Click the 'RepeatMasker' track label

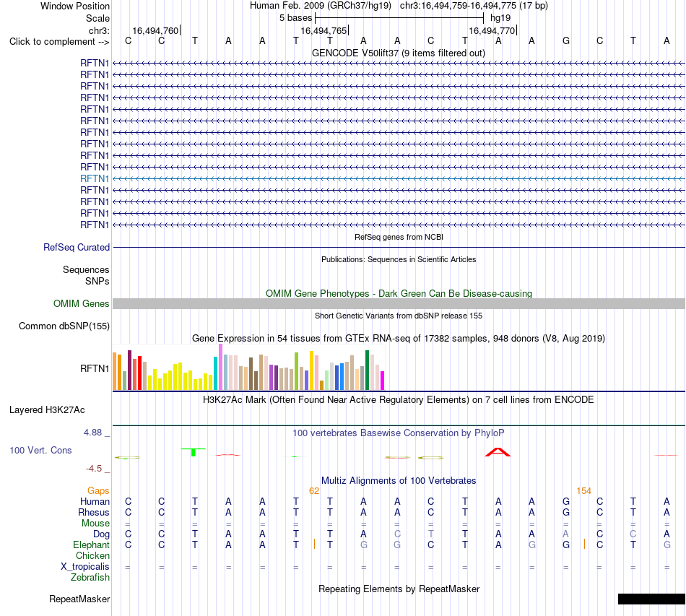click(x=79, y=599)
